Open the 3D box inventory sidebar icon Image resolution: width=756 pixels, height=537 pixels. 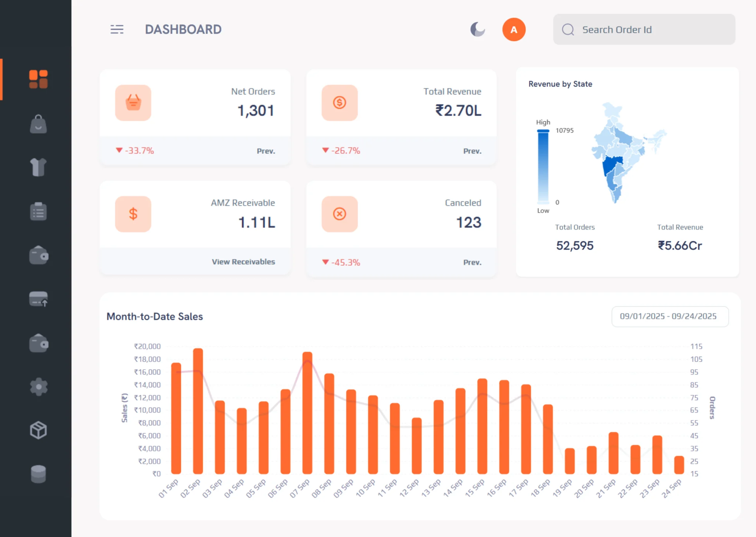click(x=38, y=430)
